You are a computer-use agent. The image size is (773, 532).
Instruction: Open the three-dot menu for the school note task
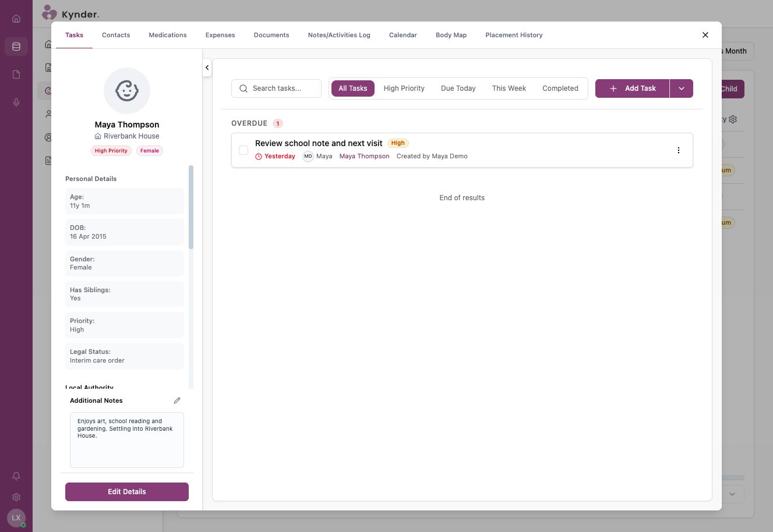[678, 150]
